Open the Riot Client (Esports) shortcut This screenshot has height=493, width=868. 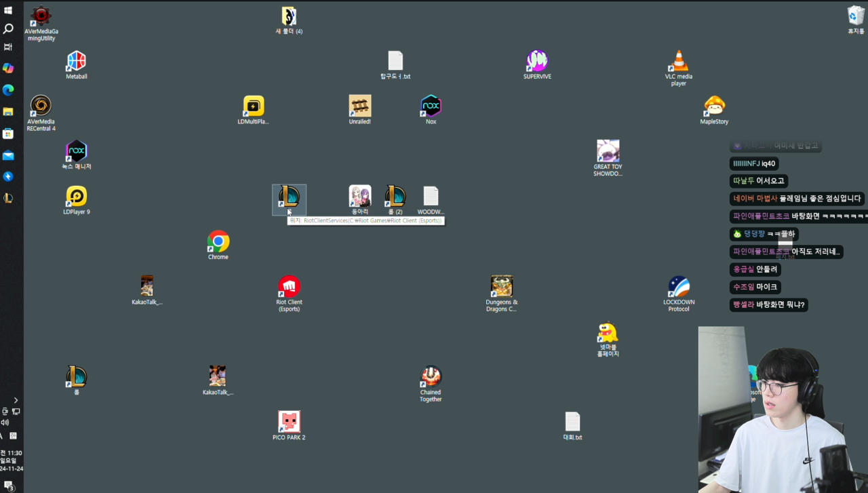coord(289,294)
